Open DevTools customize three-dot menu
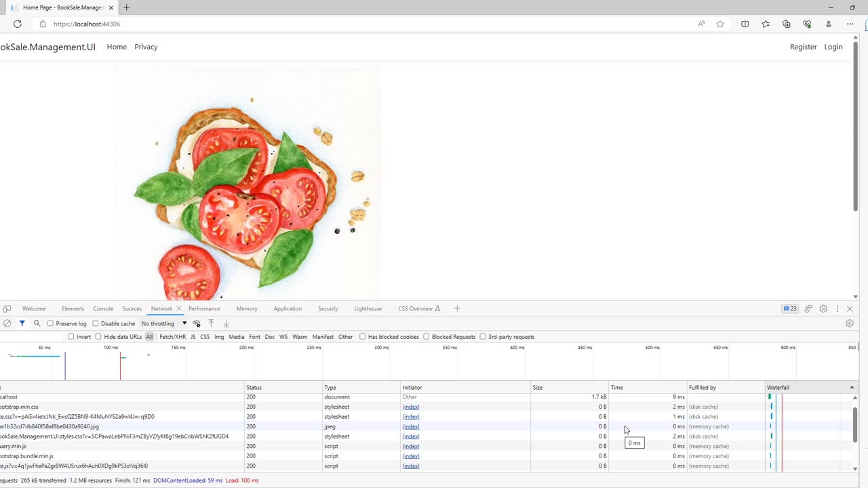This screenshot has height=488, width=868. [837, 308]
